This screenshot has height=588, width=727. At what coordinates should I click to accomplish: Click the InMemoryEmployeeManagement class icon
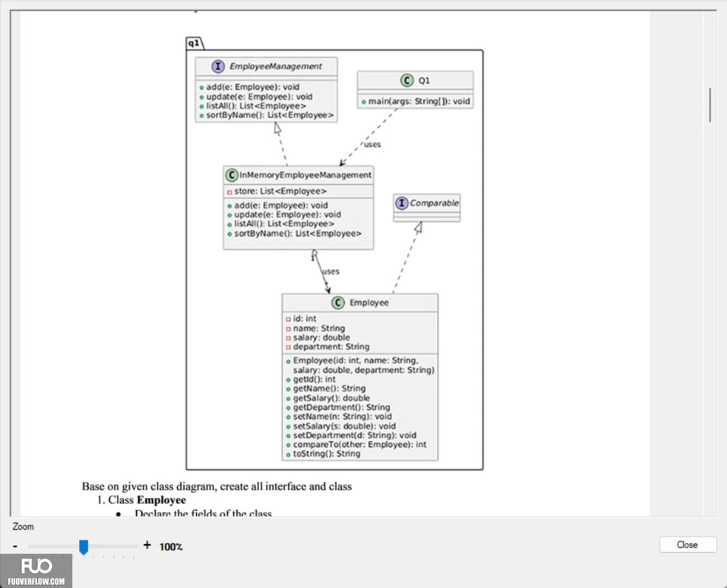[x=232, y=175]
